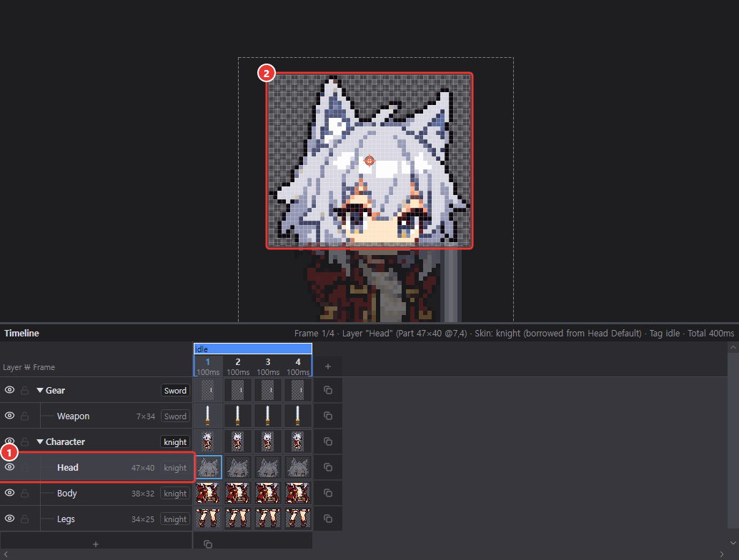Click copy icon on Character row
Image resolution: width=739 pixels, height=560 pixels.
click(x=328, y=441)
